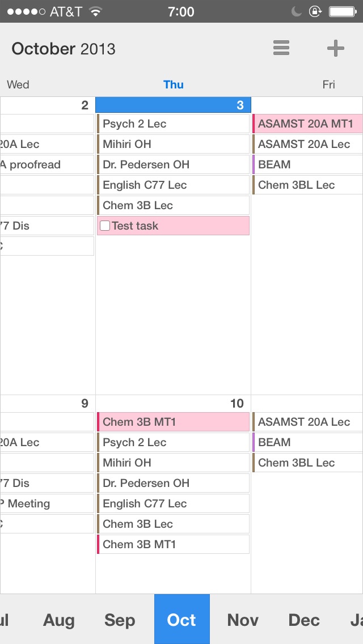Open the October 2013 title

[64, 49]
